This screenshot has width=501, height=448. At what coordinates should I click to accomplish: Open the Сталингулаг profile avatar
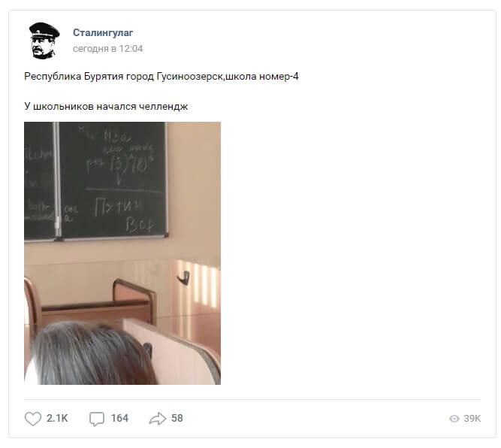coord(44,41)
